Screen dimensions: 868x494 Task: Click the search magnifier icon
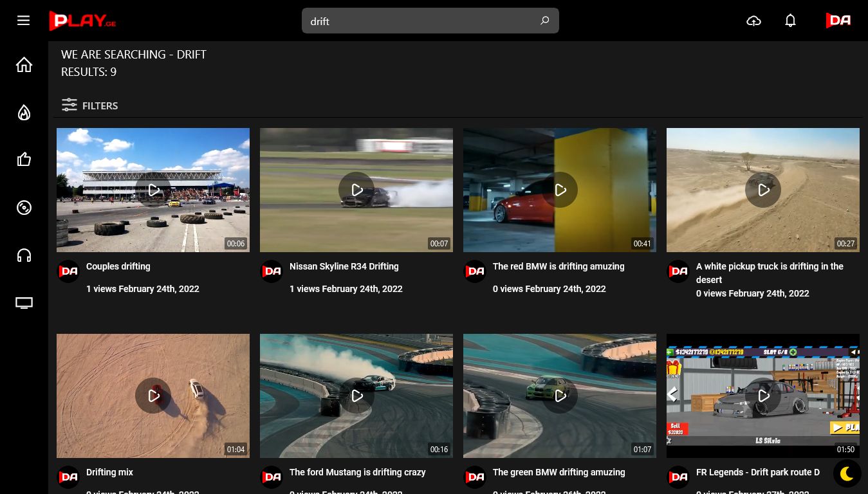coord(544,21)
